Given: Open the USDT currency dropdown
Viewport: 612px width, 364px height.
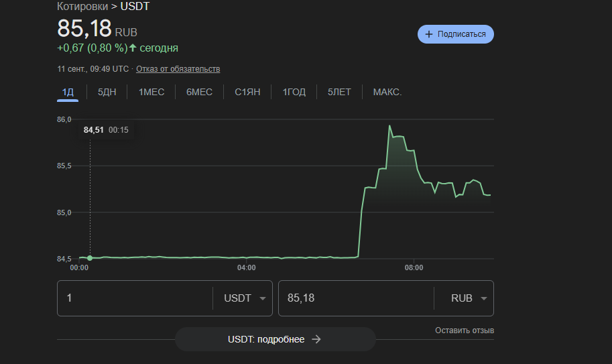Looking at the screenshot, I should (245, 298).
